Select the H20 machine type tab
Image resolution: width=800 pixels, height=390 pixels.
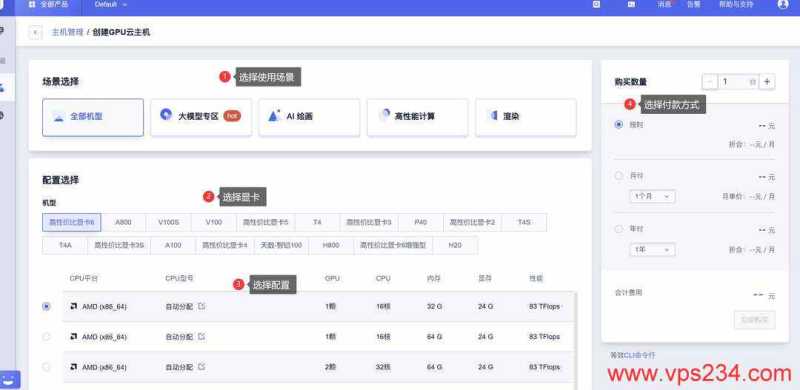pos(455,245)
